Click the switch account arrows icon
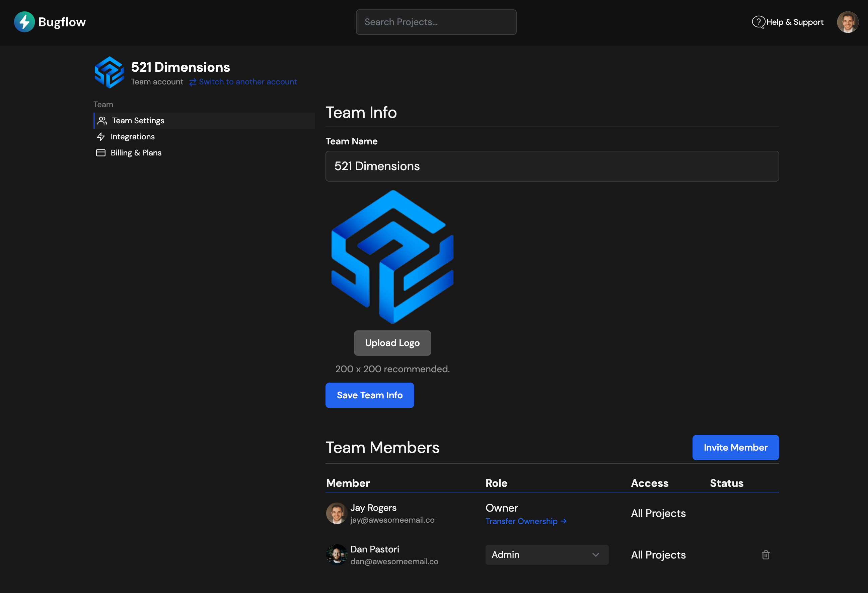This screenshot has height=593, width=868. [x=193, y=82]
